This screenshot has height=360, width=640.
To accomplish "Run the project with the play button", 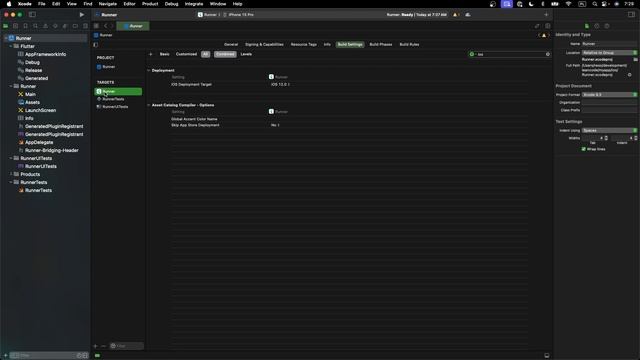I will click(82, 15).
